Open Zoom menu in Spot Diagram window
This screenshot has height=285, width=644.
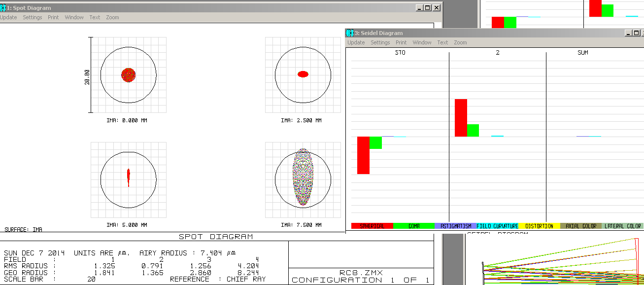[112, 17]
